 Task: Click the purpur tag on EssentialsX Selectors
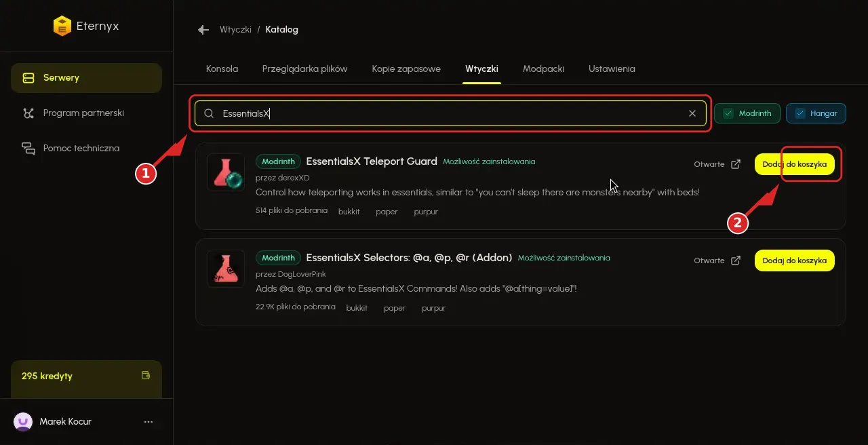[x=434, y=308]
